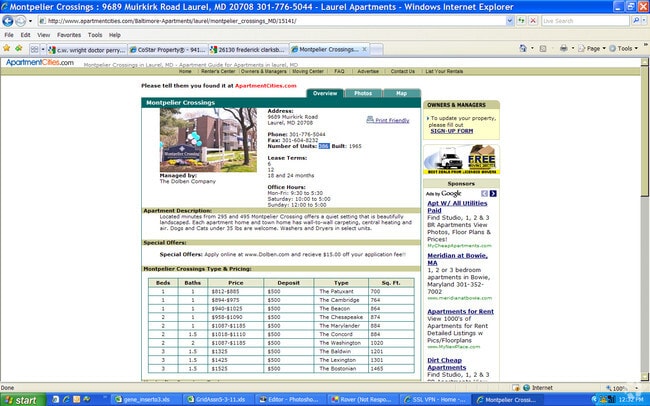
Task: Open the Renter's Center nav link
Action: coord(218,71)
